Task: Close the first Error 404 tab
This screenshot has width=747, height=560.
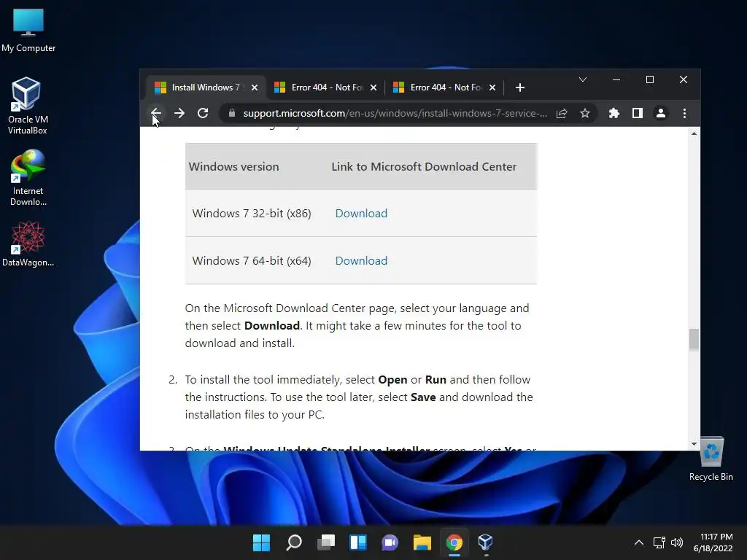Action: tap(373, 87)
